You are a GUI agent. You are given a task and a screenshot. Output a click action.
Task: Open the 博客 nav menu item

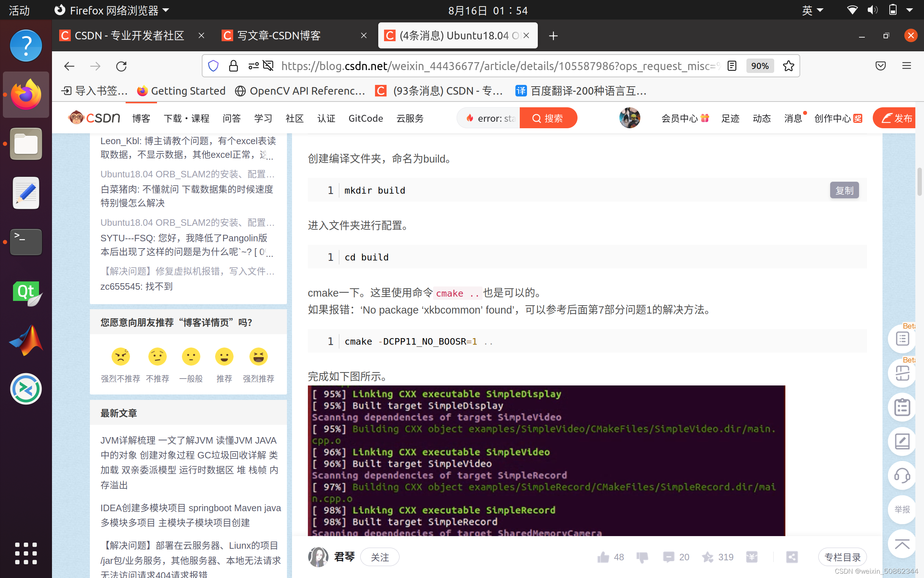(x=141, y=118)
